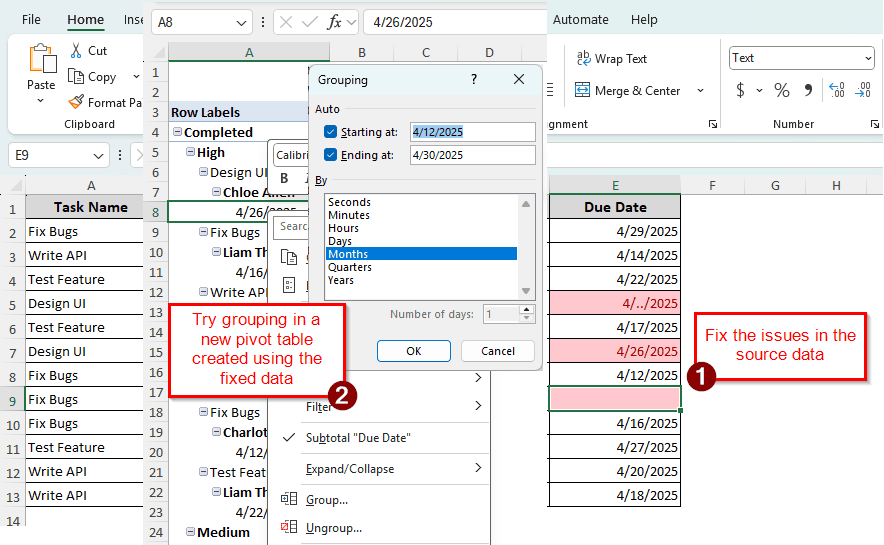The height and width of the screenshot is (545, 884).
Task: Click the Copy icon in Clipboard group
Action: coord(76,77)
